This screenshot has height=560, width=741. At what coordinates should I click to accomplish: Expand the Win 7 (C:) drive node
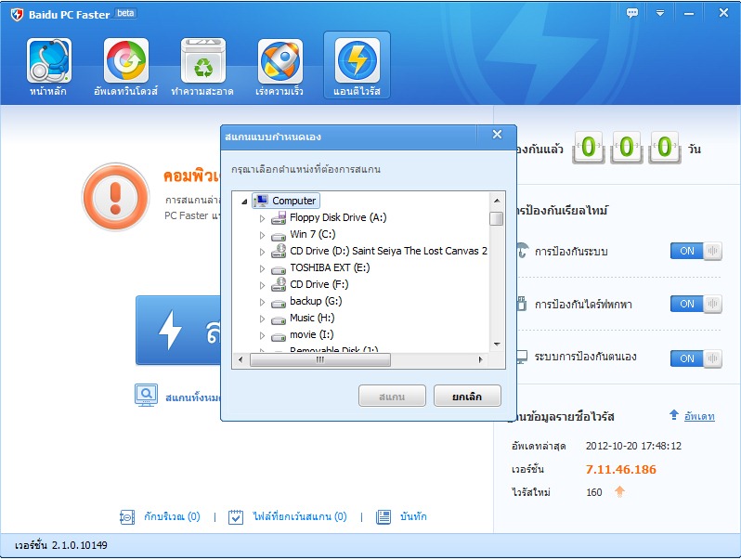coord(262,235)
